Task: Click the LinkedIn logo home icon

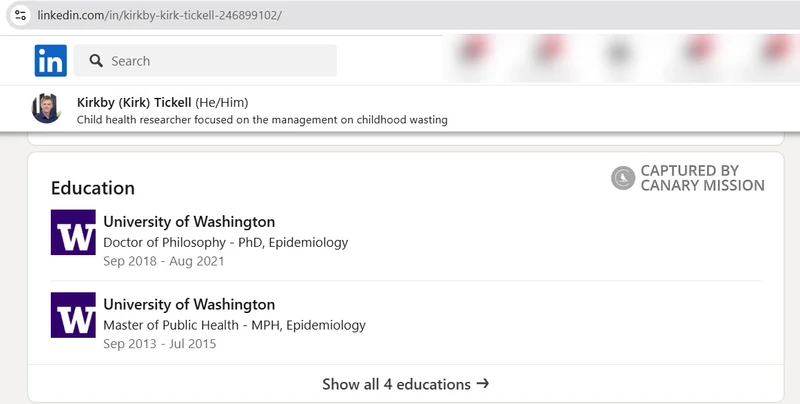Action: point(51,61)
